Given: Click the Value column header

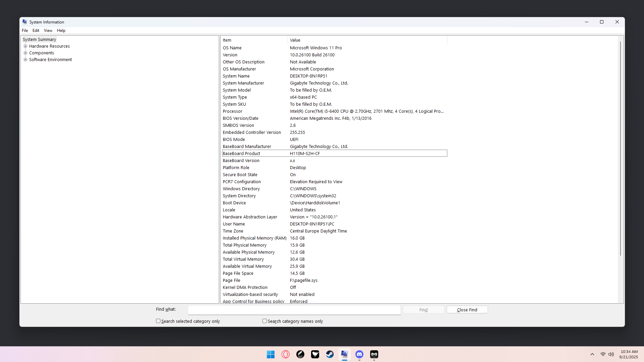Looking at the screenshot, I should tap(367, 40).
